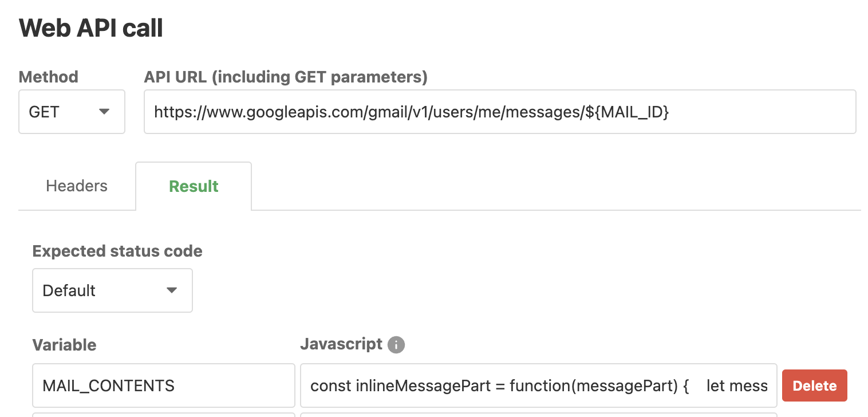
Task: Click the Javascript info icon
Action: tap(396, 344)
